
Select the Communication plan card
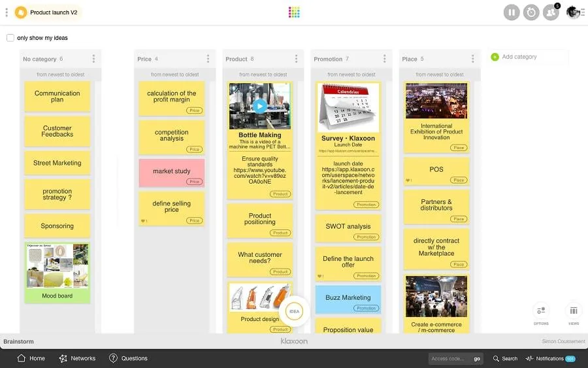pyautogui.click(x=57, y=96)
